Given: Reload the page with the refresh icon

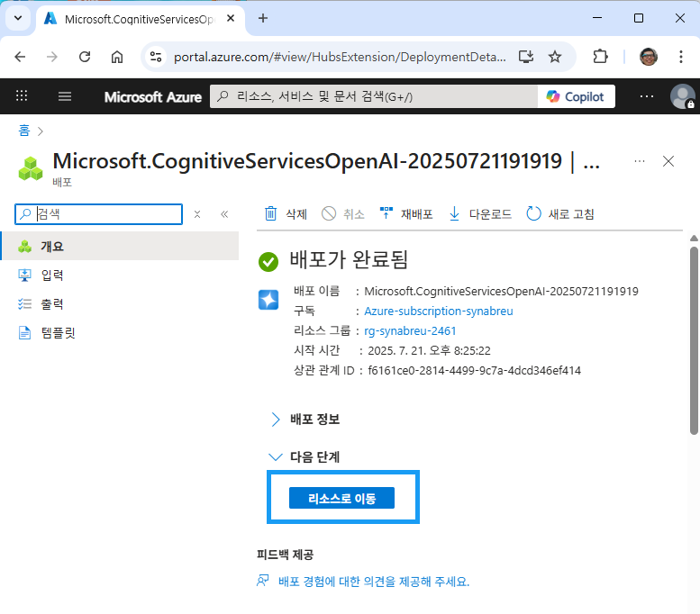Looking at the screenshot, I should (x=85, y=57).
